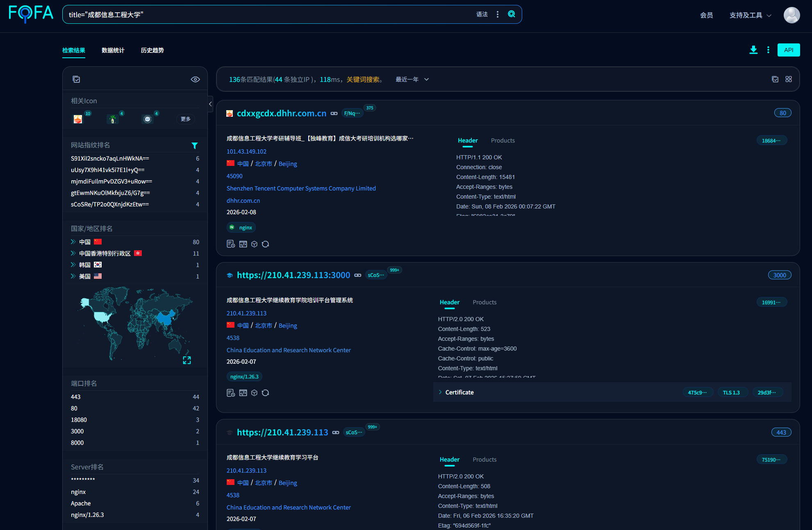Click the favicon beside cdxxgcdx.dhhr.com.cn

(x=230, y=113)
